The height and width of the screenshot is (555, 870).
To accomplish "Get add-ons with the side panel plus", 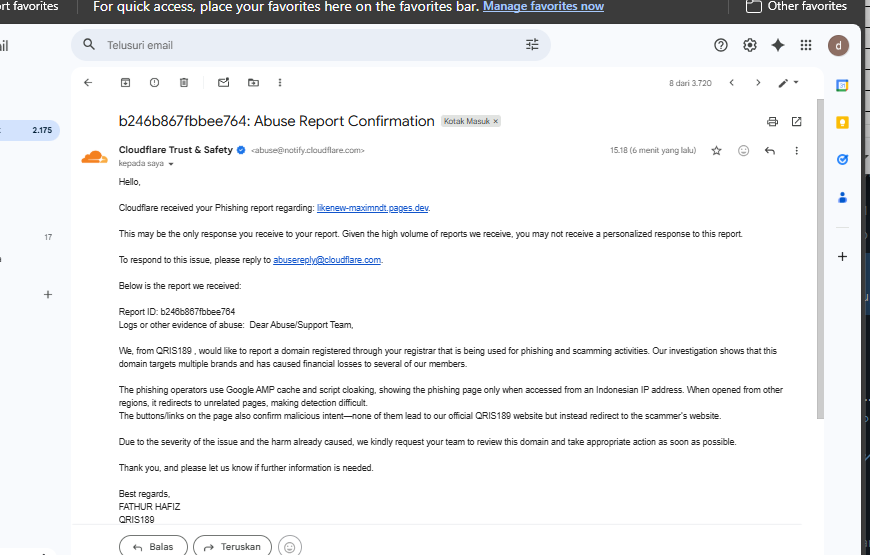I will tap(842, 256).
